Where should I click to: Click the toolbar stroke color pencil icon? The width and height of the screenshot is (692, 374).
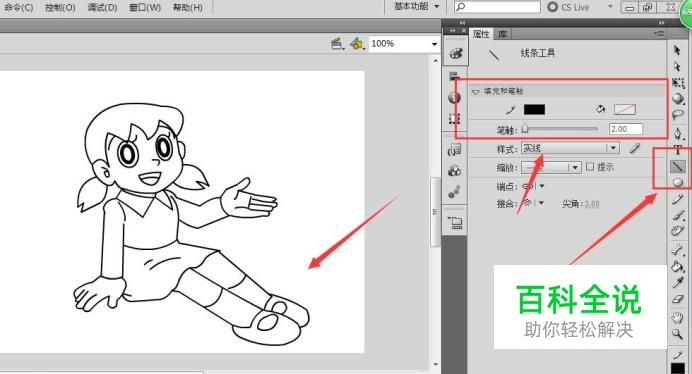pos(677,355)
